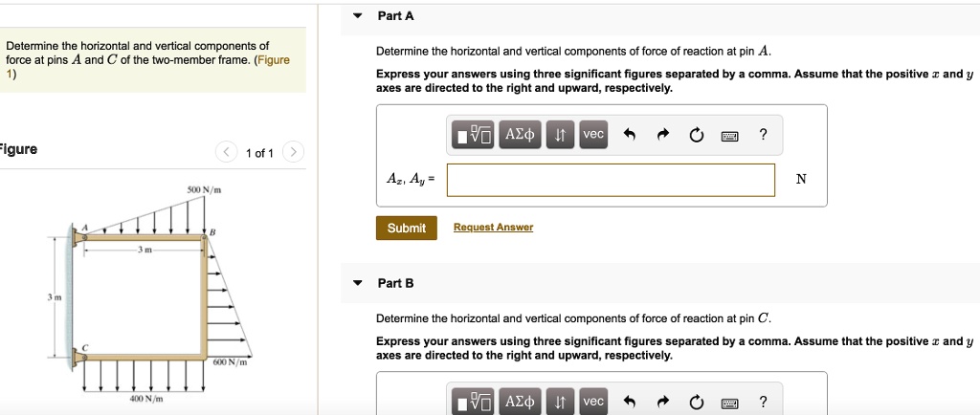Open help question mark in Part A
980x415 pixels.
click(762, 134)
